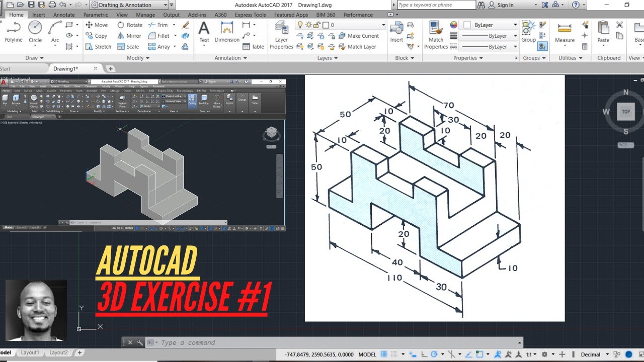
Task: Open the 1:1 annotation scale dropdown
Action: [531, 354]
